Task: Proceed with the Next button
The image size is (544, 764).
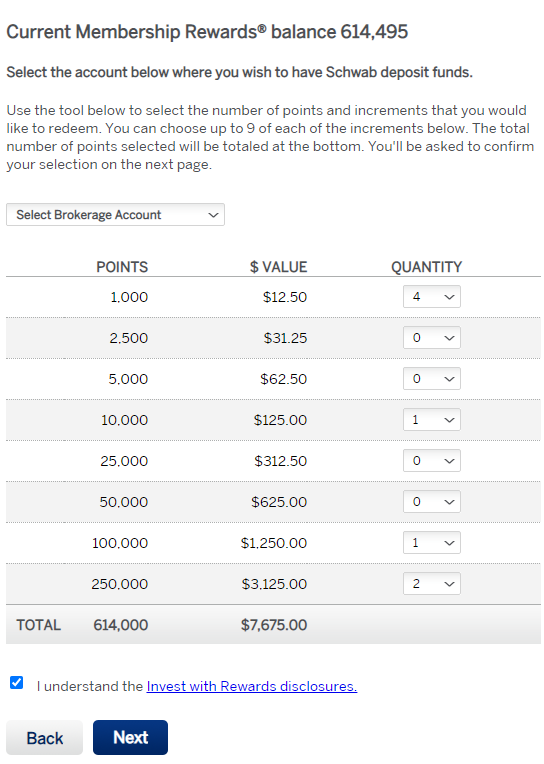Action: pyautogui.click(x=130, y=738)
